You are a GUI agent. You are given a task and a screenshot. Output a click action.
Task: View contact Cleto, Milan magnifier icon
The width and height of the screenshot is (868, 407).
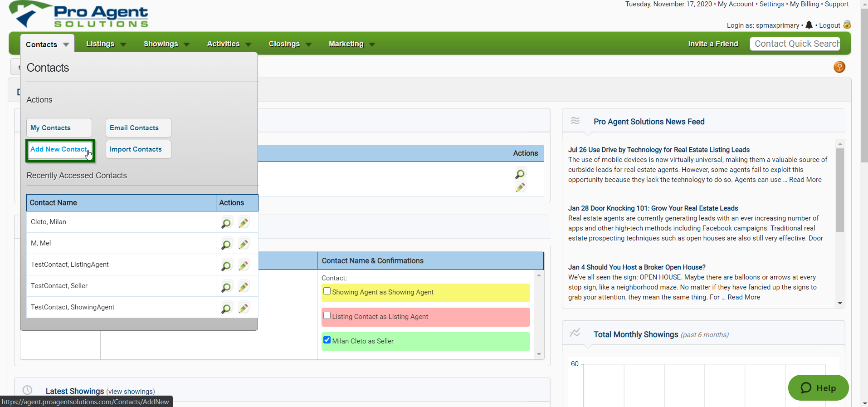pyautogui.click(x=226, y=223)
